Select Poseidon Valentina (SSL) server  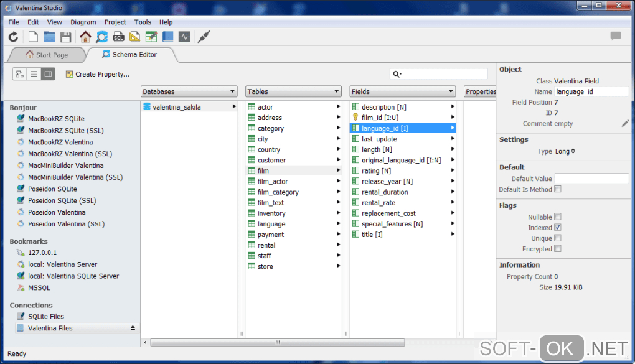point(66,224)
